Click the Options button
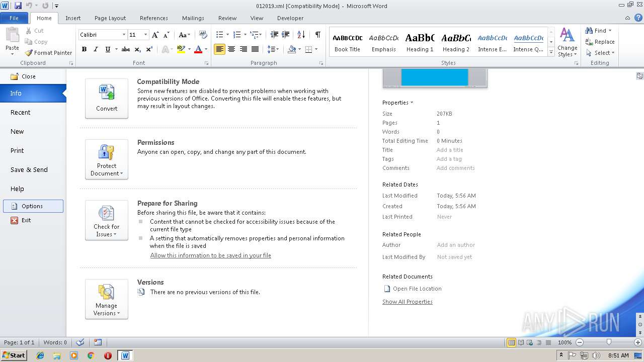The width and height of the screenshot is (644, 362). coord(33,206)
